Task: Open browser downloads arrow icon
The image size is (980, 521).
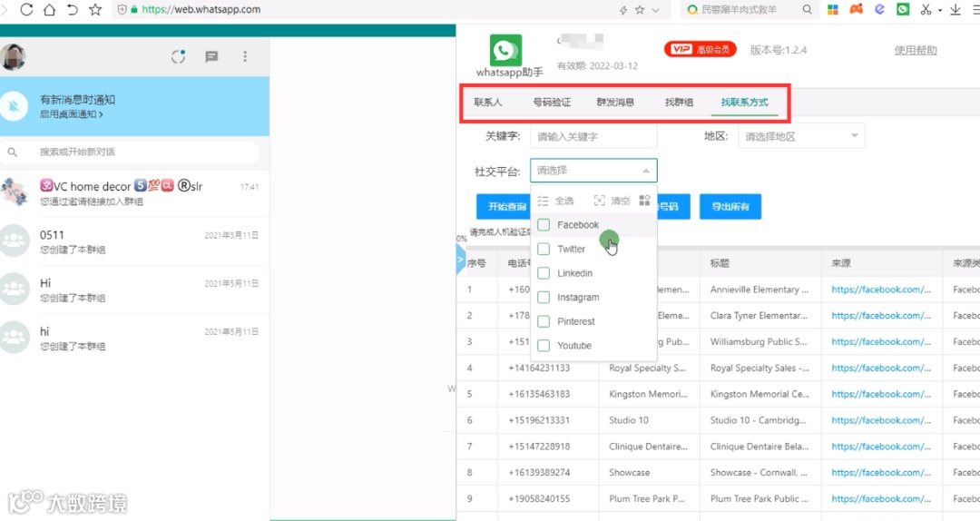Action: click(x=955, y=9)
